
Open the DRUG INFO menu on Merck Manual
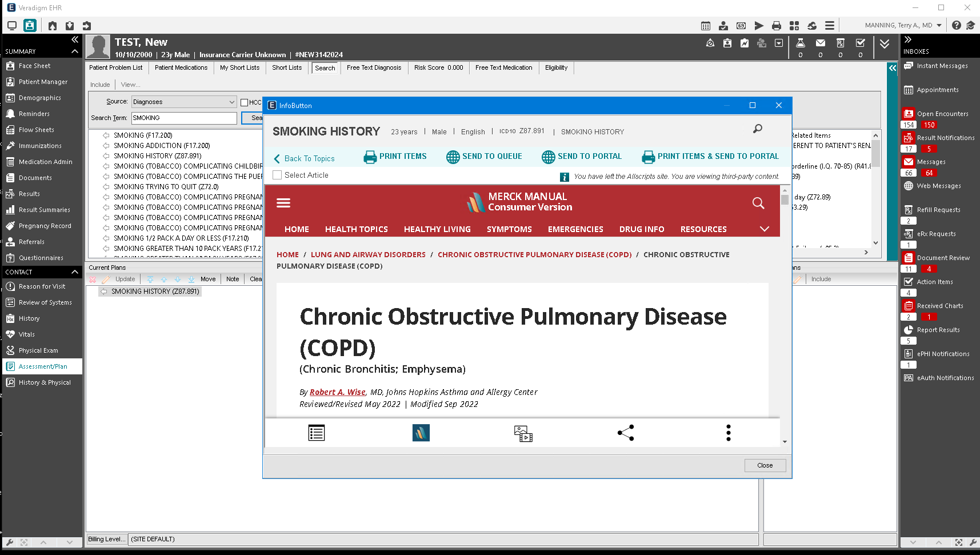pyautogui.click(x=641, y=229)
